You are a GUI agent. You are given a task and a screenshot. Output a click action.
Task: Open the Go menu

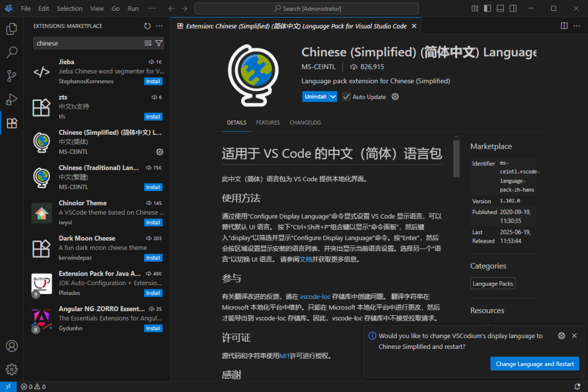point(115,8)
